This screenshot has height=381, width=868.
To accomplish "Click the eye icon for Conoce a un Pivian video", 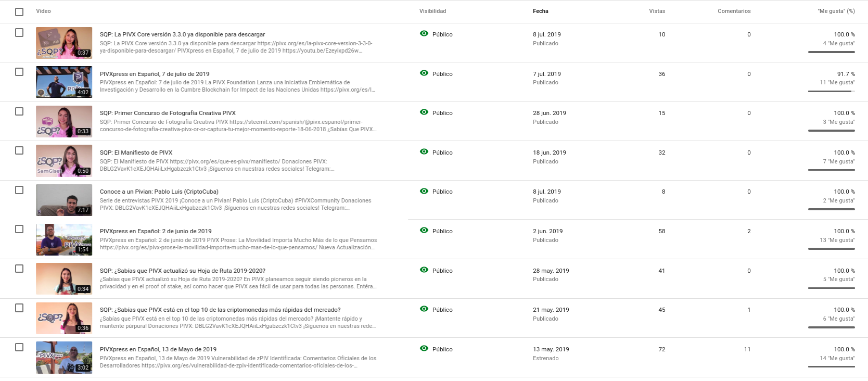I will click(x=424, y=191).
